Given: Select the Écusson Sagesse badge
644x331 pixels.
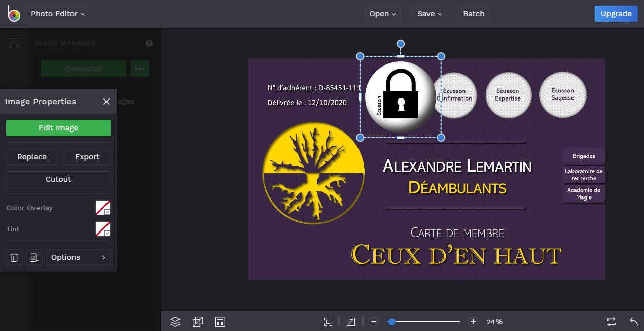Looking at the screenshot, I should pos(562,94).
